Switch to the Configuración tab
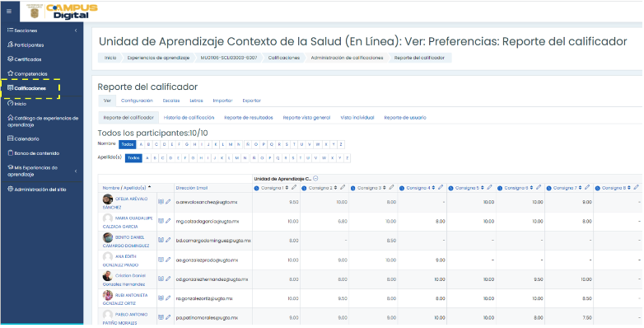This screenshot has width=644, height=328. (x=137, y=101)
